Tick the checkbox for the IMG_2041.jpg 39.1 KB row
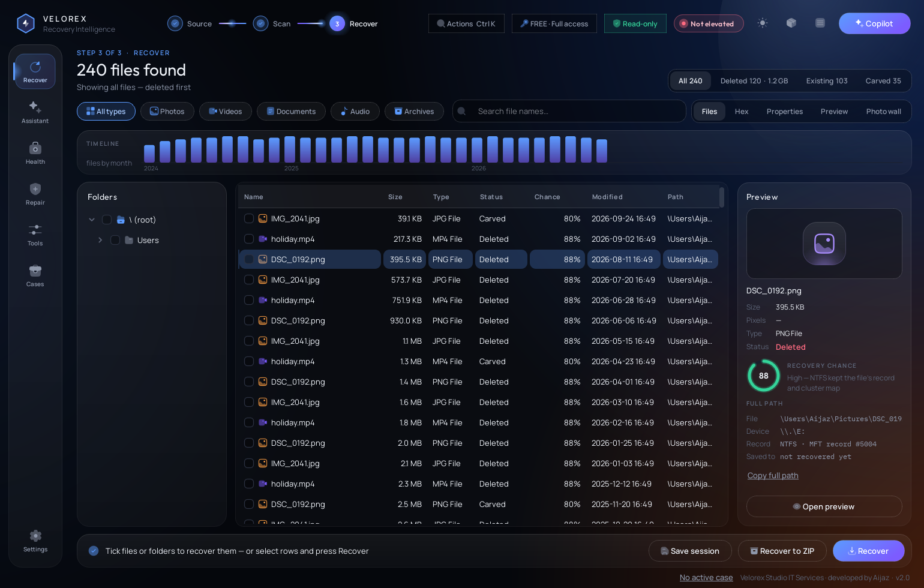Screen dimensions: 924x588 coord(249,218)
